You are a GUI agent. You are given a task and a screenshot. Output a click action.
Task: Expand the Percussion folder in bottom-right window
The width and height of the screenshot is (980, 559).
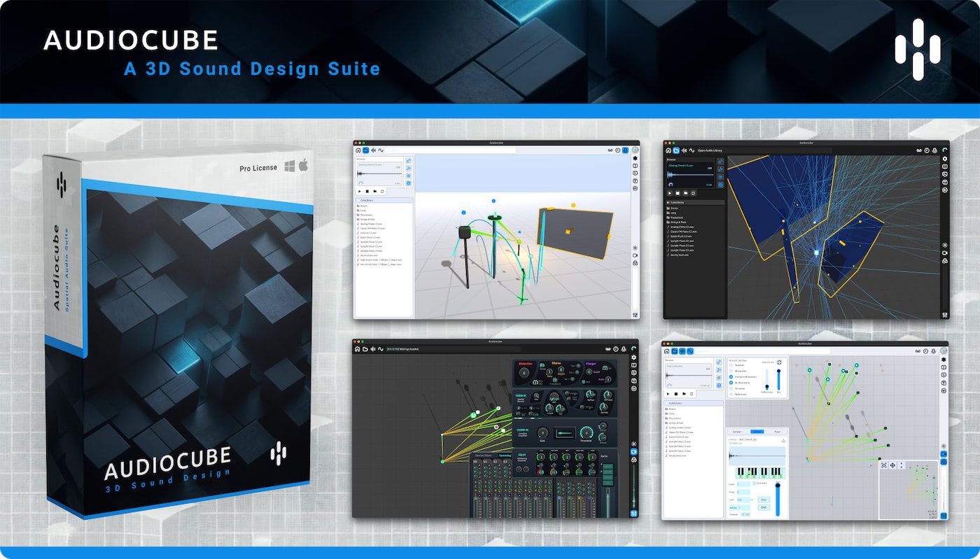click(x=673, y=418)
